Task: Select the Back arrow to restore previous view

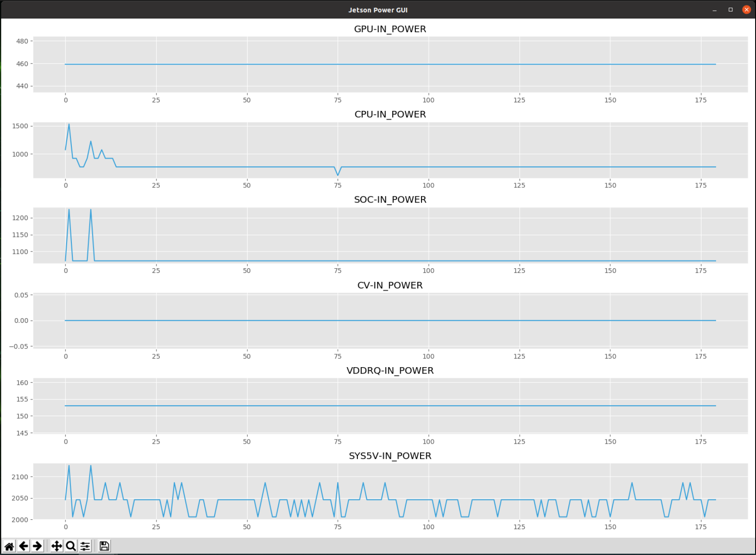Action: [24, 546]
